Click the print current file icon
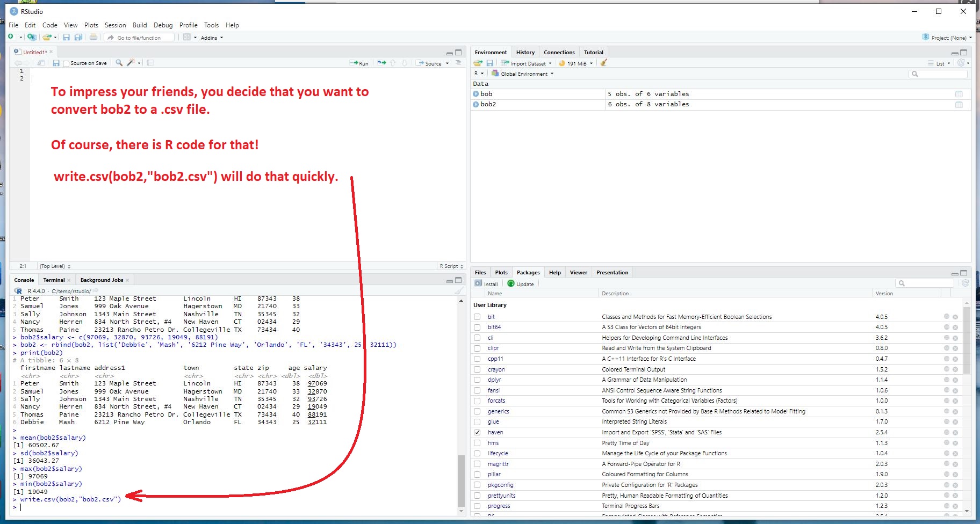Viewport: 980px width, 524px height. (93, 38)
